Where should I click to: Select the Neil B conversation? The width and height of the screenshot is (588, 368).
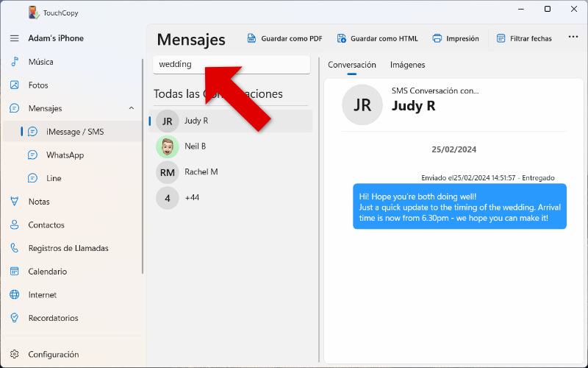coord(231,146)
